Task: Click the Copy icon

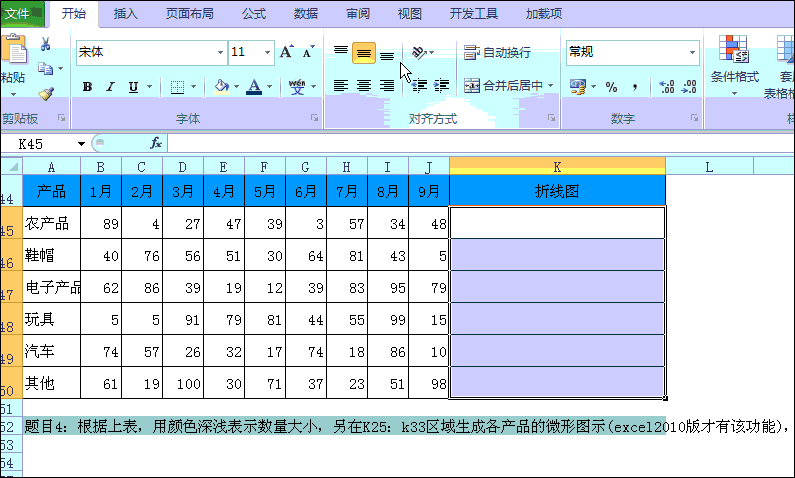Action: [45, 68]
